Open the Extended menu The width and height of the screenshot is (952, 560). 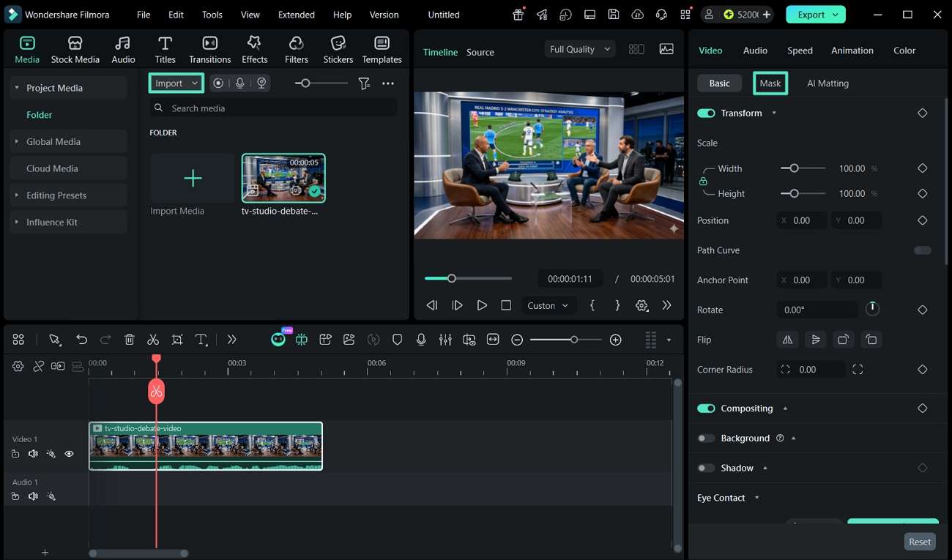pyautogui.click(x=297, y=15)
